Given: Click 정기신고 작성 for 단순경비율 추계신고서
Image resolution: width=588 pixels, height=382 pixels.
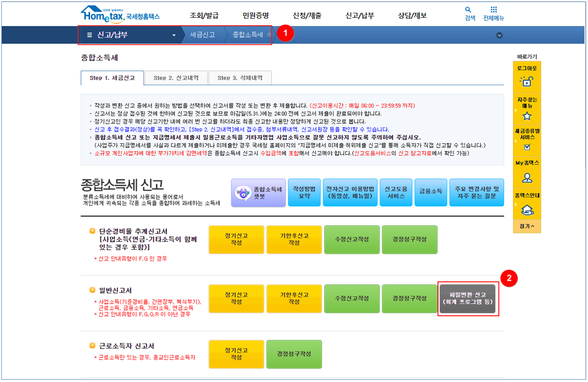Looking at the screenshot, I should 236,240.
